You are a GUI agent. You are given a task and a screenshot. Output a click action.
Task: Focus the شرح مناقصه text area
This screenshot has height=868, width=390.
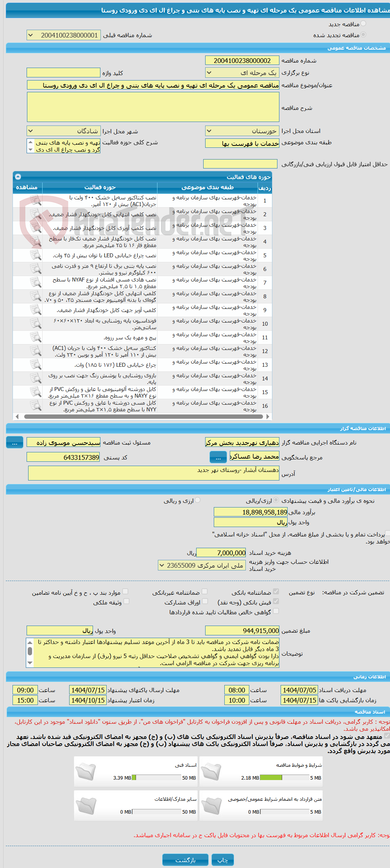click(x=153, y=107)
